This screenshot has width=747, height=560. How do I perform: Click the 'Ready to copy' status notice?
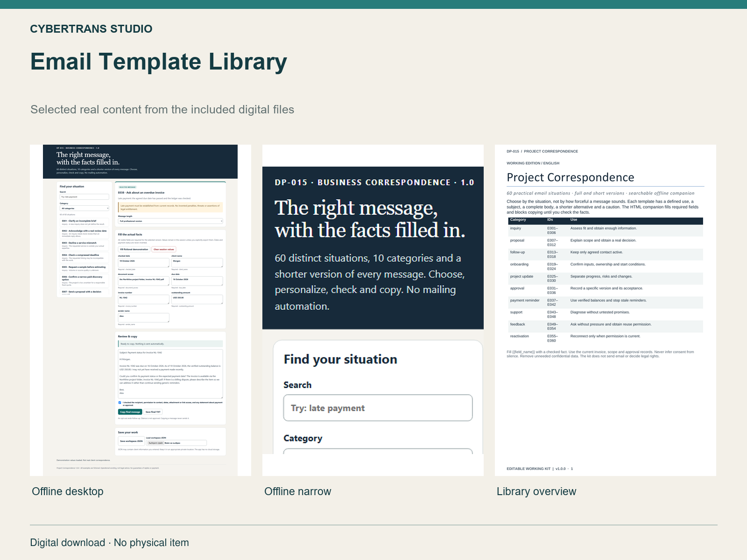click(x=170, y=344)
